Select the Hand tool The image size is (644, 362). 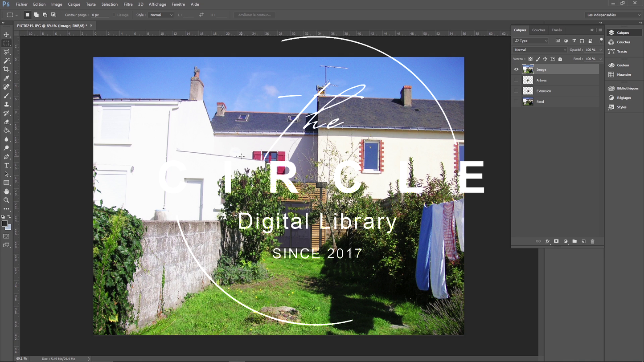(x=6, y=191)
